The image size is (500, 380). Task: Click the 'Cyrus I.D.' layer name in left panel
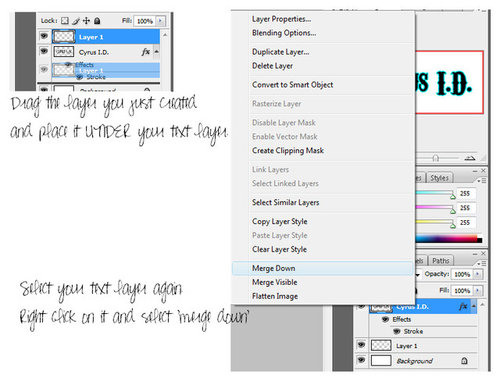[94, 52]
